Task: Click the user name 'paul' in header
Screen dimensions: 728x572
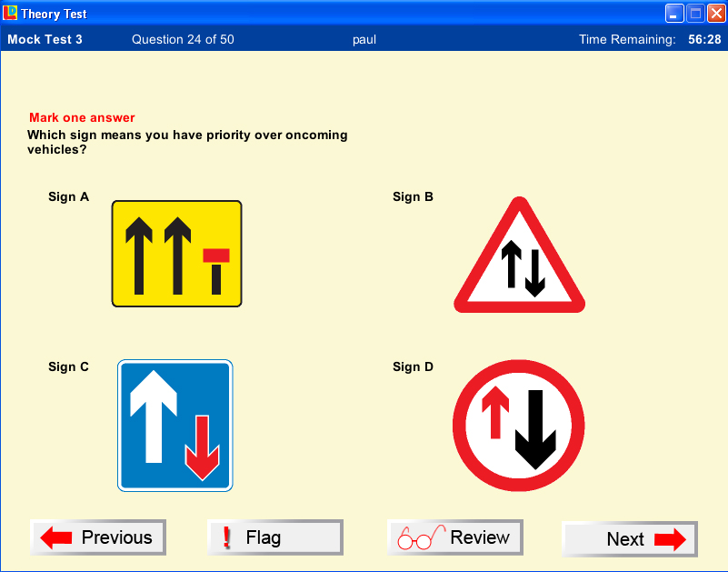Action: pyautogui.click(x=364, y=39)
